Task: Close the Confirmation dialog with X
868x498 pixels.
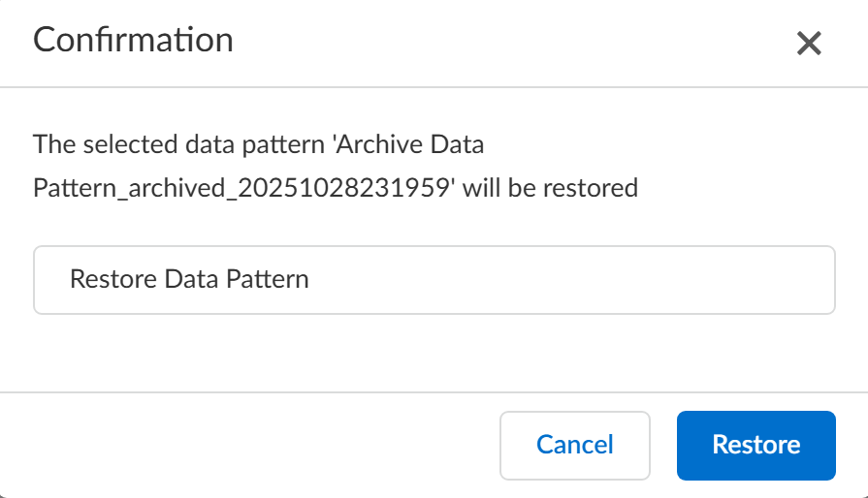Action: [x=809, y=44]
